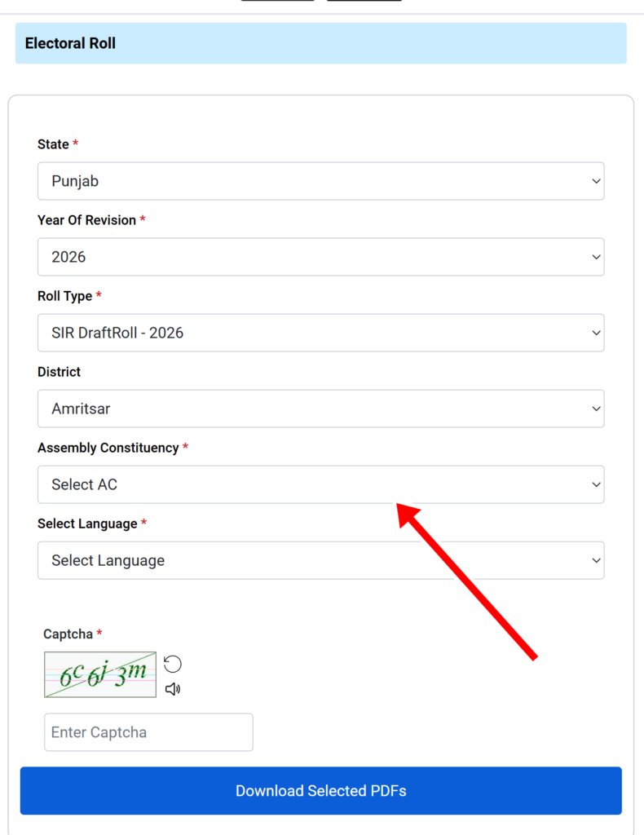The image size is (644, 835).
Task: Open the District dropdown showing Amritsar
Action: [321, 409]
